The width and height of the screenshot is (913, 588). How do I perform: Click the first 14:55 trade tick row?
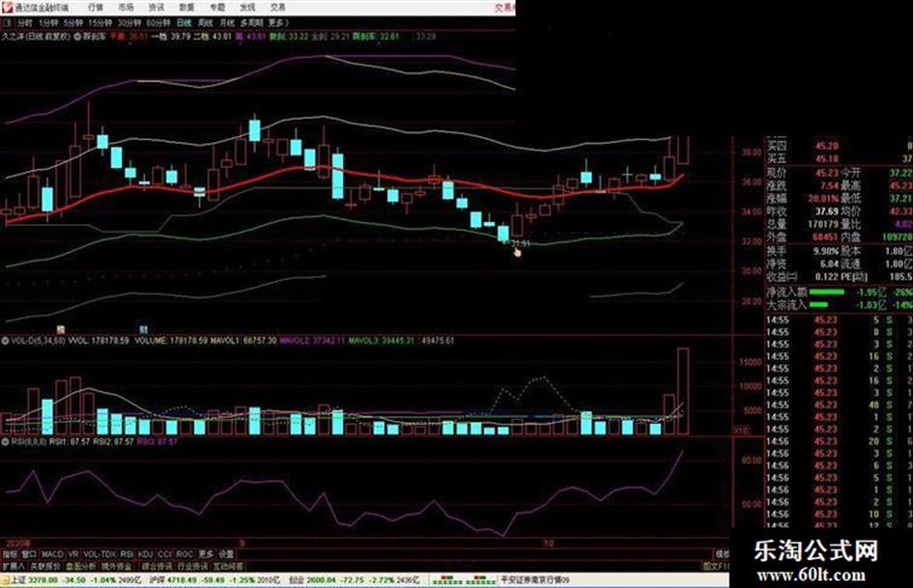coord(839,321)
